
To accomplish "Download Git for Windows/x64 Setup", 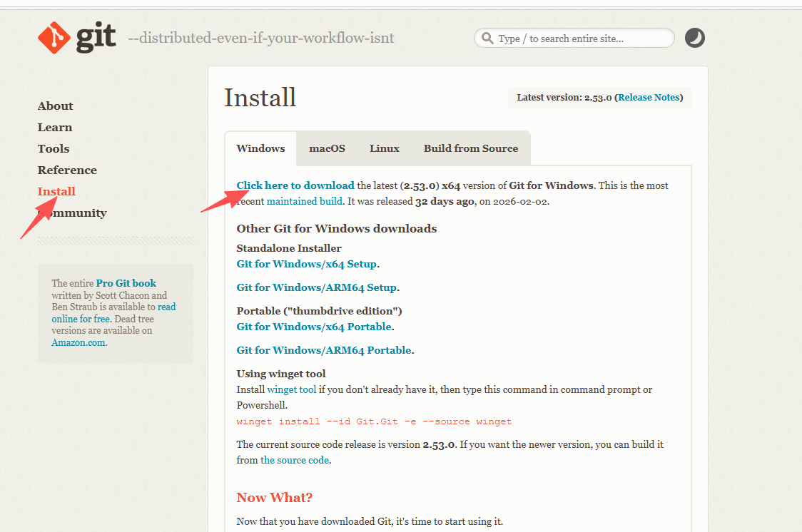I will point(306,264).
